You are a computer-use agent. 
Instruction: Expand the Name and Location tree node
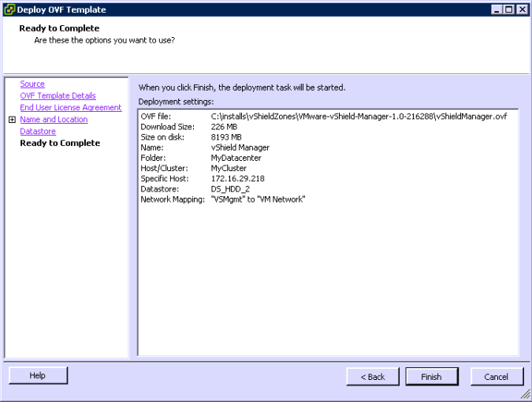[x=12, y=120]
